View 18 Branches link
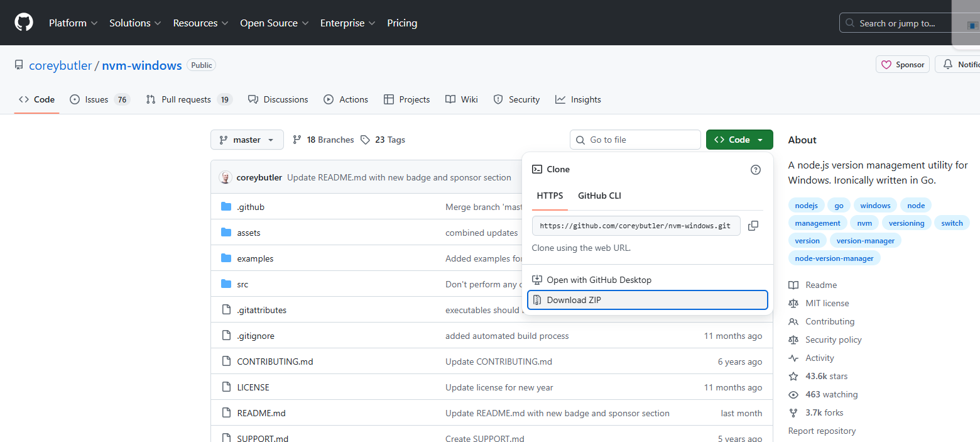The image size is (980, 442). coord(324,140)
